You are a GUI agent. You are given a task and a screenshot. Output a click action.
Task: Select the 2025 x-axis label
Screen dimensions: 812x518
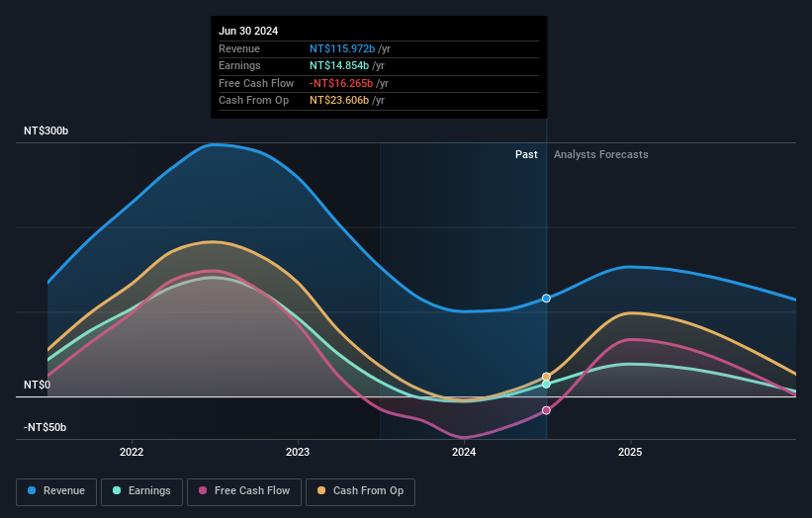(630, 452)
